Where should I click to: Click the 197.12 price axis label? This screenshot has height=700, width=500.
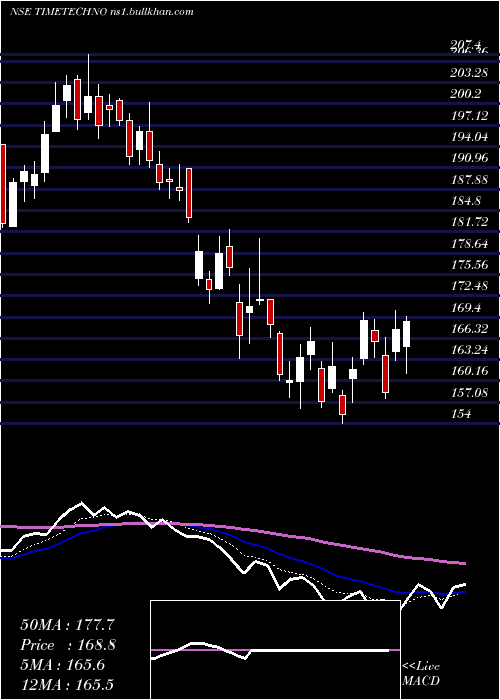[x=468, y=116]
